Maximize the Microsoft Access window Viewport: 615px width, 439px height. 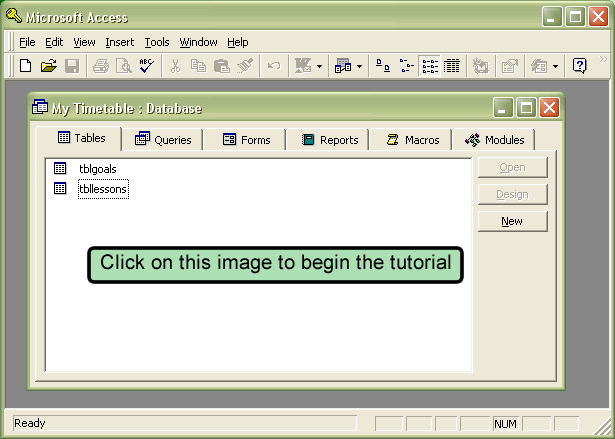point(575,16)
